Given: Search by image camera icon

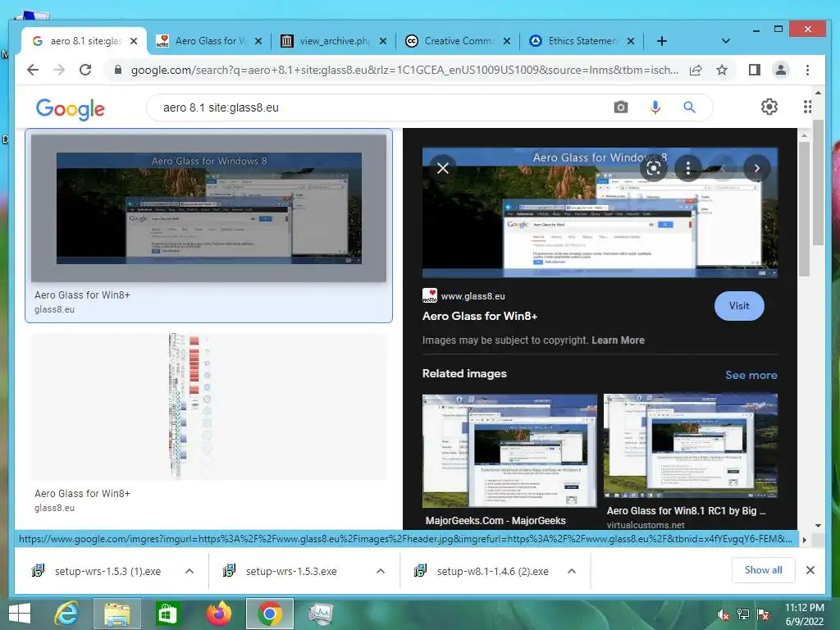Looking at the screenshot, I should click(620, 107).
